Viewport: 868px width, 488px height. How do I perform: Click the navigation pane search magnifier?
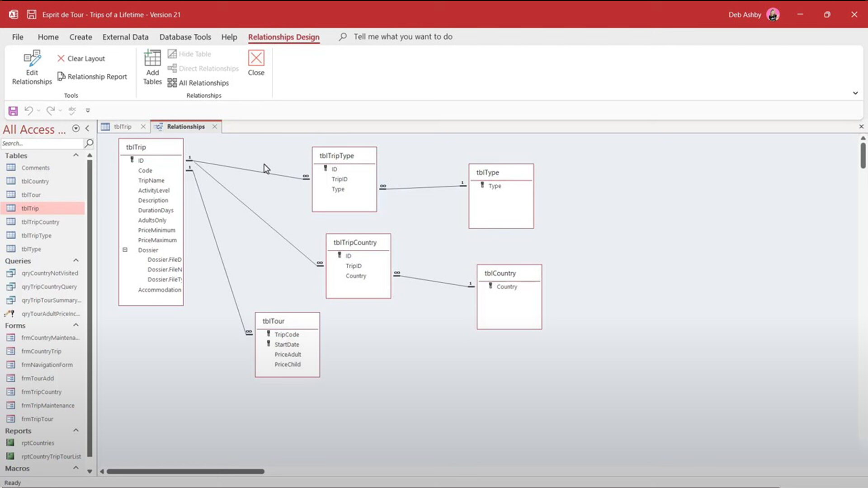pos(89,143)
